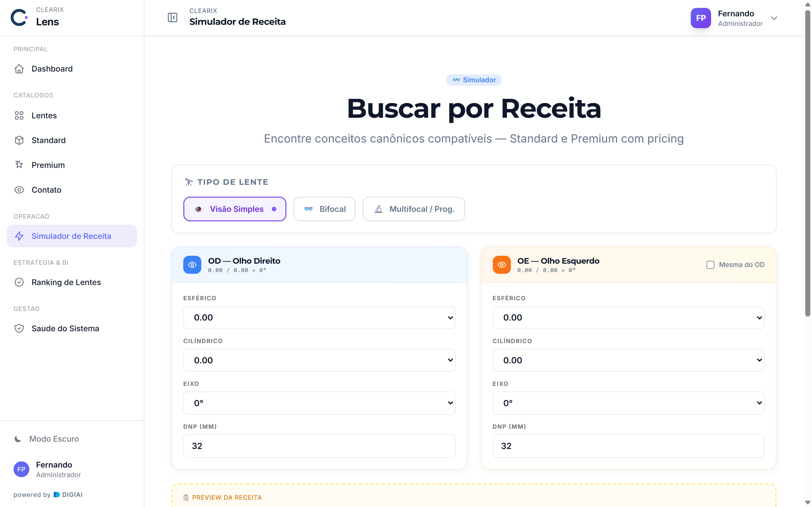The width and height of the screenshot is (812, 507).
Task: Select the Bifocal lens type
Action: pyautogui.click(x=325, y=209)
